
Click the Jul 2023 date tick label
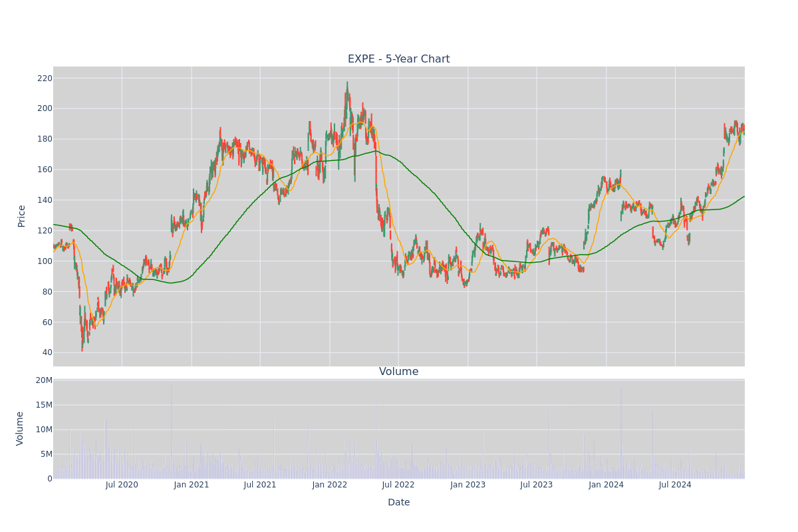537,485
